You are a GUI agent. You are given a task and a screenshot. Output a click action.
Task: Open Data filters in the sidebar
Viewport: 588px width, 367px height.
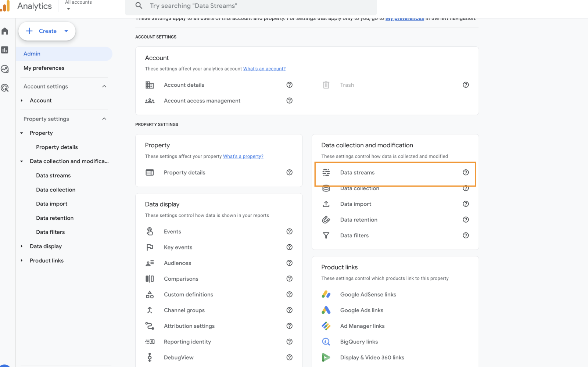(50, 232)
